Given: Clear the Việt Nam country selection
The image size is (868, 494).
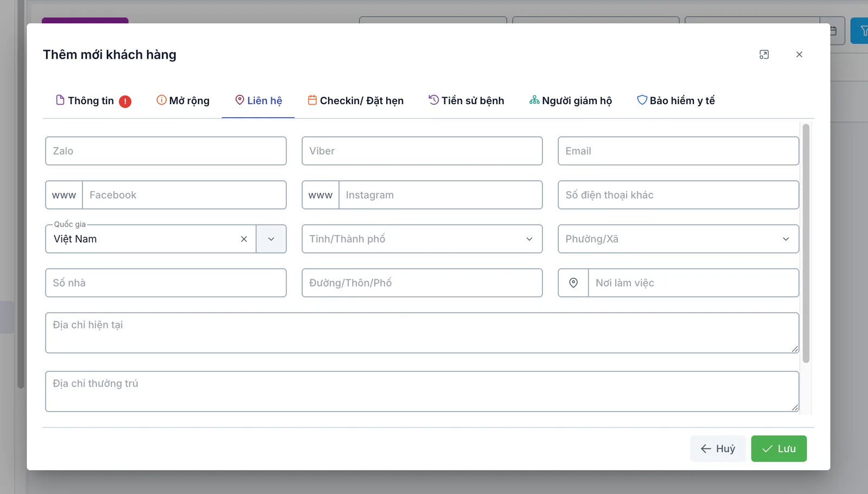Looking at the screenshot, I should coord(244,239).
